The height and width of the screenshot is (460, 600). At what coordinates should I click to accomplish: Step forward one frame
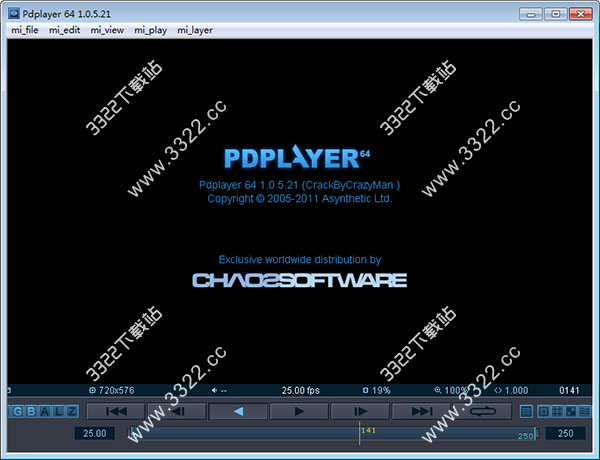(360, 411)
